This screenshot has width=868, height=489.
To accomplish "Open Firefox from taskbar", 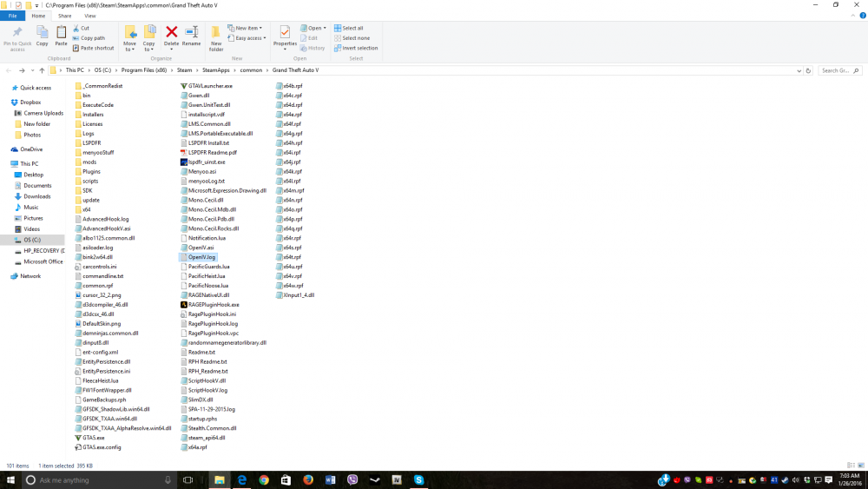I will 308,480.
